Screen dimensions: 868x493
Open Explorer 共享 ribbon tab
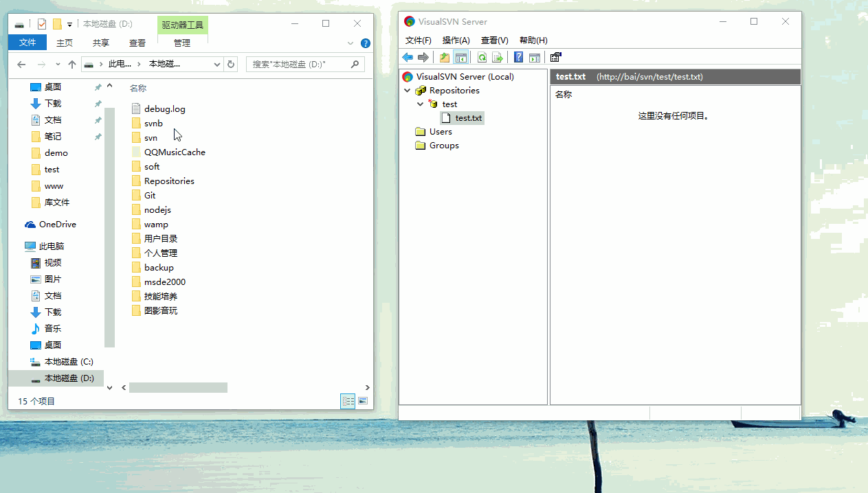[x=101, y=43]
